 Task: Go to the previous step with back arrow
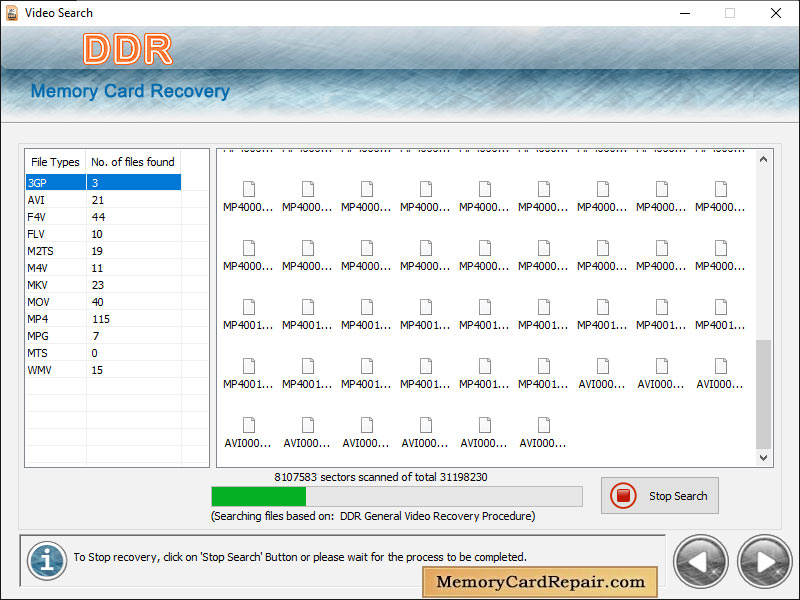[701, 562]
